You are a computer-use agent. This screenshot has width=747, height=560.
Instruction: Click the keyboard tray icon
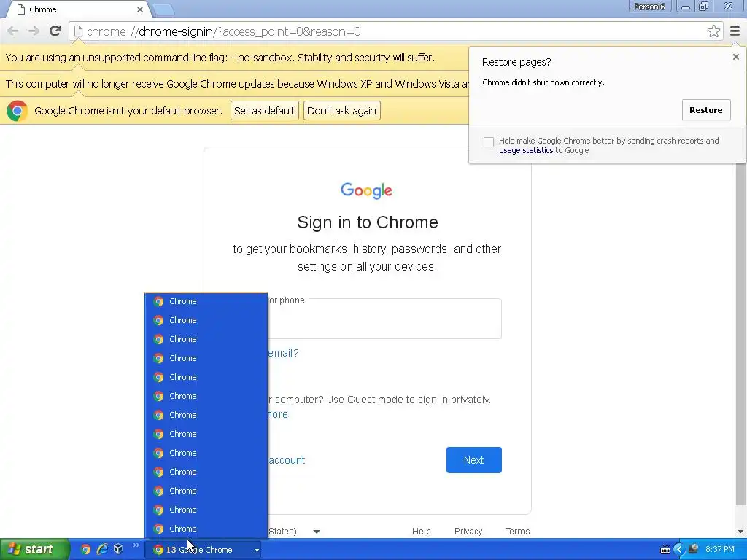point(665,550)
